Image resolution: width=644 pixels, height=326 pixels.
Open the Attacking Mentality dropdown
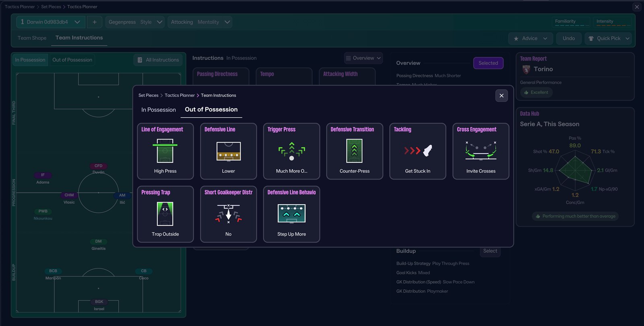click(x=200, y=22)
